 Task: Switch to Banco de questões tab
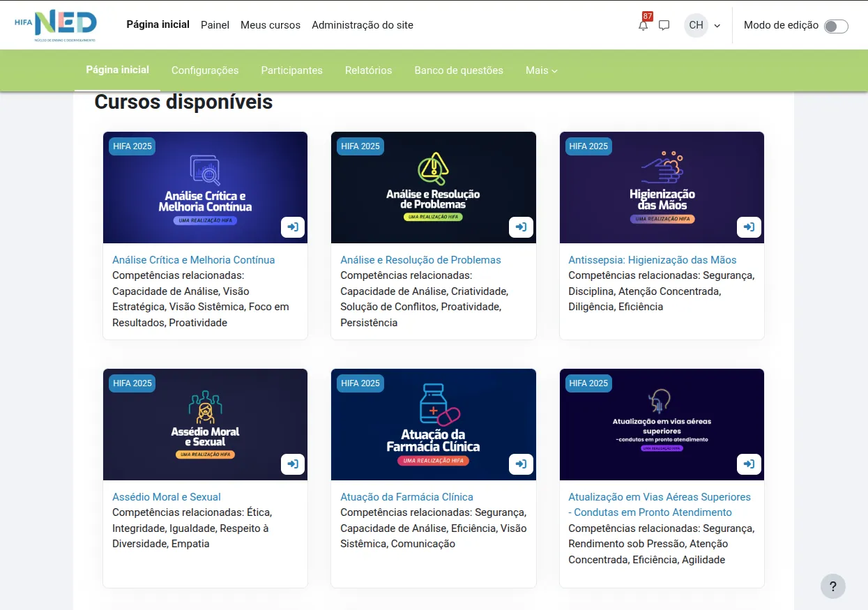pyautogui.click(x=459, y=70)
